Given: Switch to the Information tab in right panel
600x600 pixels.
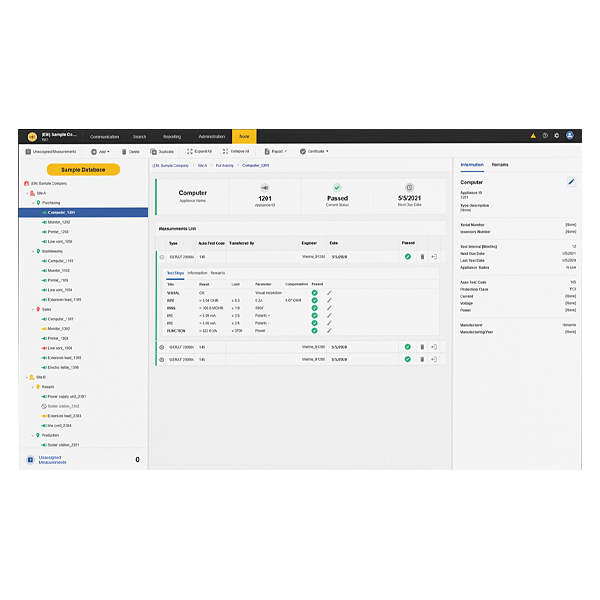Looking at the screenshot, I should tap(472, 165).
